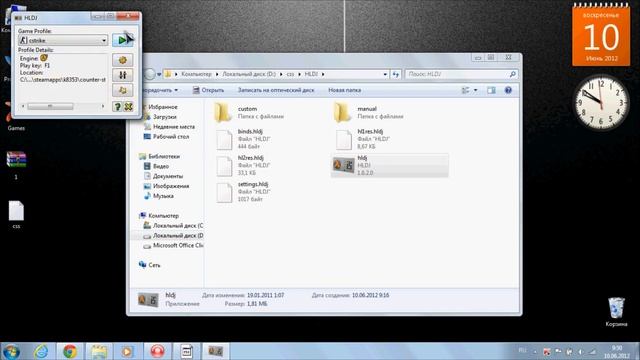Click the analog clock gadget
The height and width of the screenshot is (360, 640).
click(601, 102)
